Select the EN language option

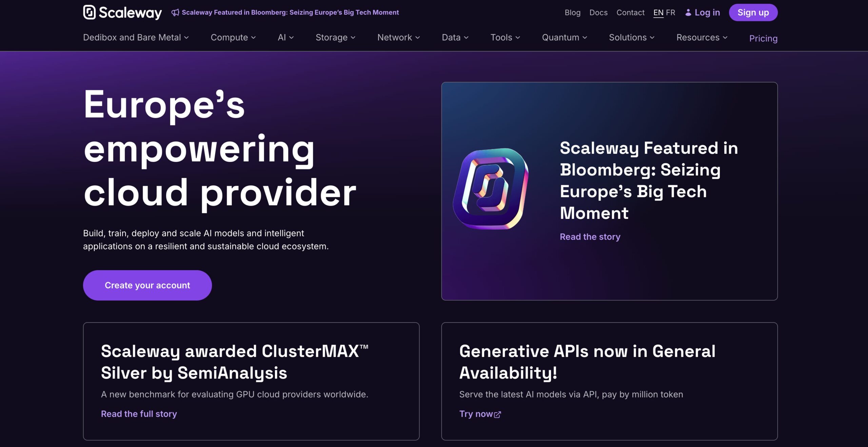(658, 13)
